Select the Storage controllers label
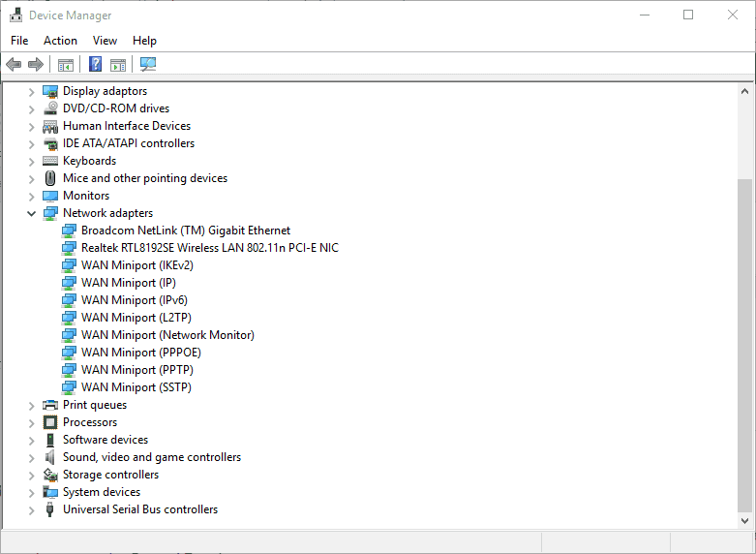The height and width of the screenshot is (554, 756). click(110, 475)
